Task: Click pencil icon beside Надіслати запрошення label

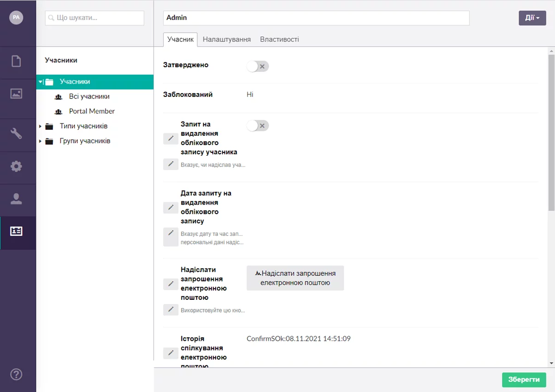Action: tap(171, 284)
